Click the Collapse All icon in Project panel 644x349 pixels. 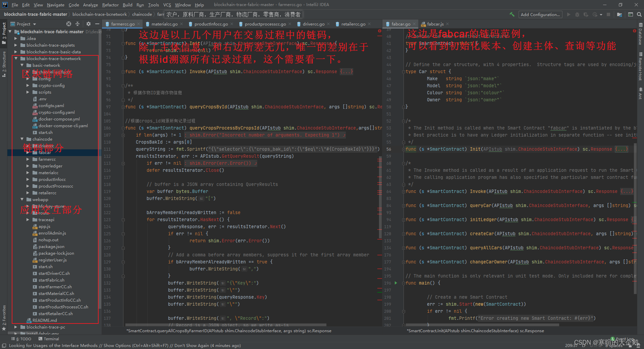pyautogui.click(x=77, y=24)
